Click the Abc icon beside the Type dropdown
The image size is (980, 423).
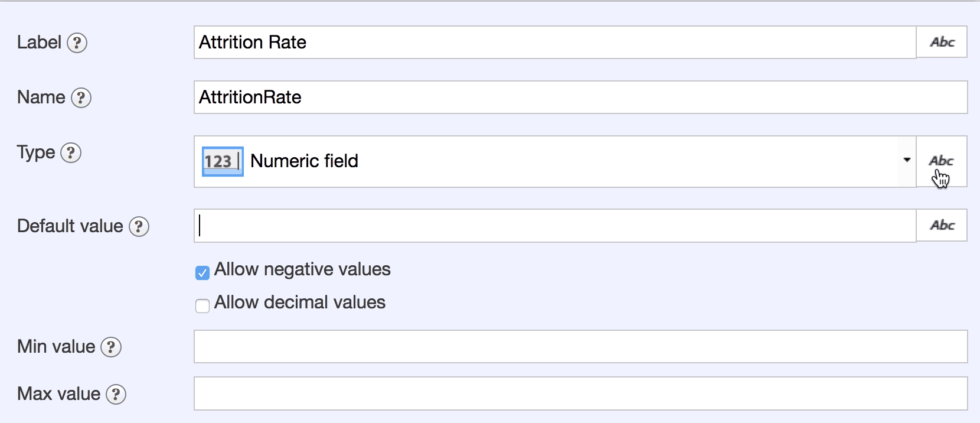pyautogui.click(x=941, y=161)
